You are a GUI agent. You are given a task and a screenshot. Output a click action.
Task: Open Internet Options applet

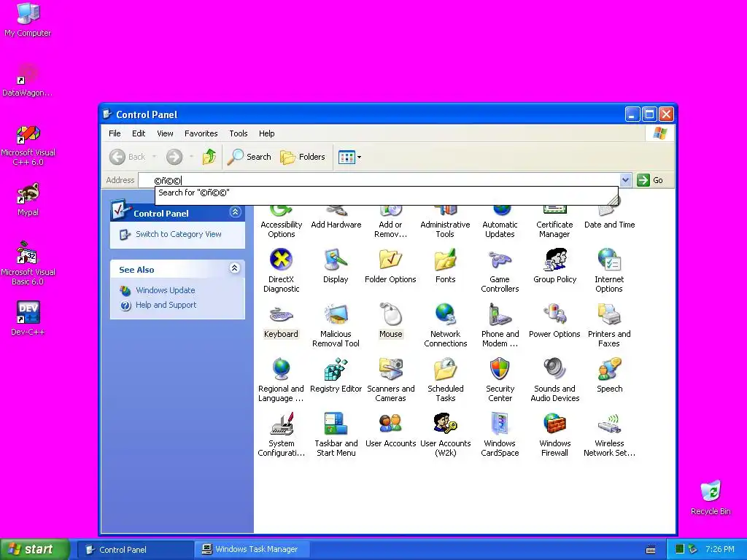click(x=609, y=270)
